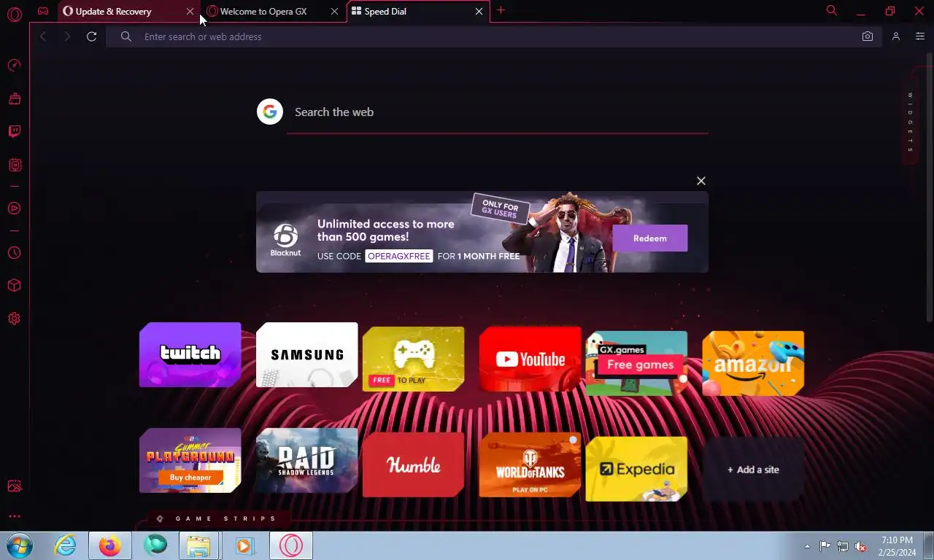Open Easy Setup menu icon

coord(920,36)
